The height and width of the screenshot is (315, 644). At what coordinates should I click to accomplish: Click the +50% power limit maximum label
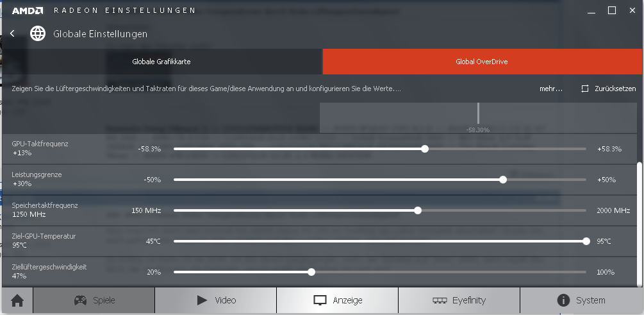[607, 180]
